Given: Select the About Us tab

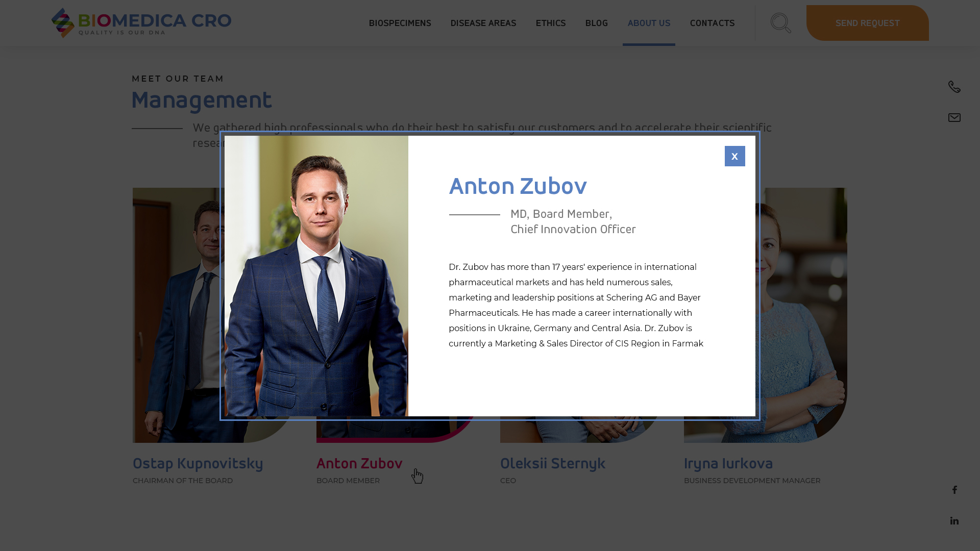Looking at the screenshot, I should point(649,23).
